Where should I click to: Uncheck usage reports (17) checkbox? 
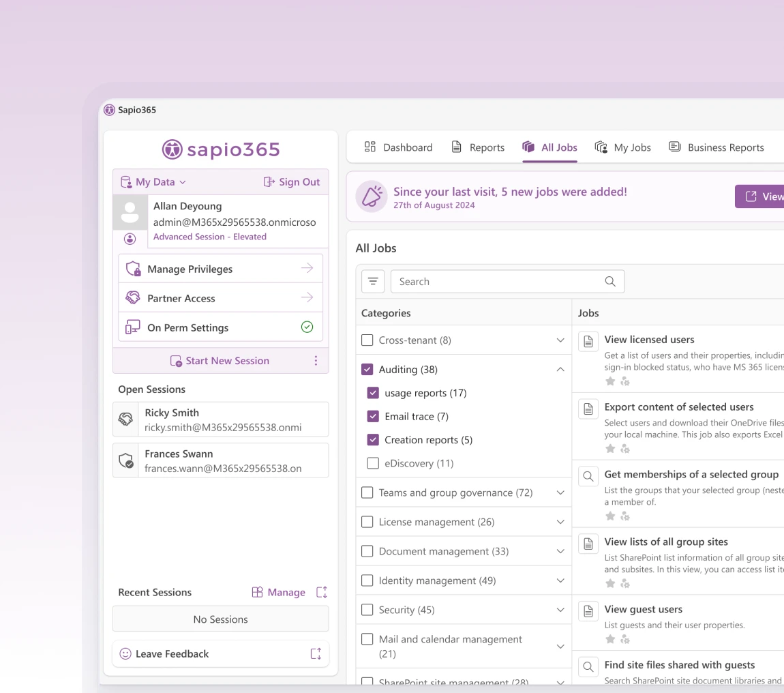(373, 393)
